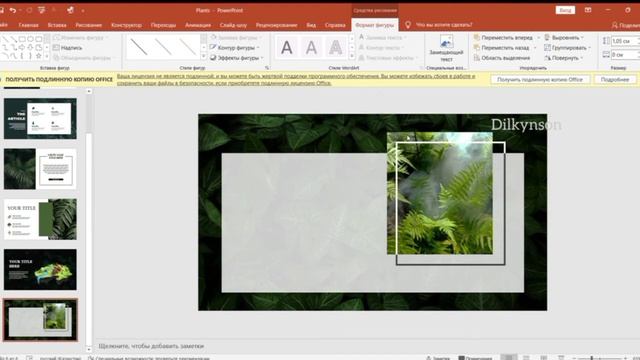Click Переместить назад button

[x=502, y=48]
